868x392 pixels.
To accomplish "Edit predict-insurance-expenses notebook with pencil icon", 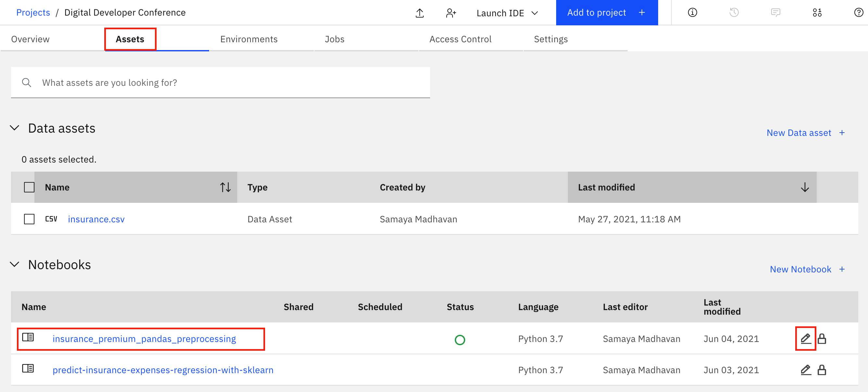I will [806, 370].
